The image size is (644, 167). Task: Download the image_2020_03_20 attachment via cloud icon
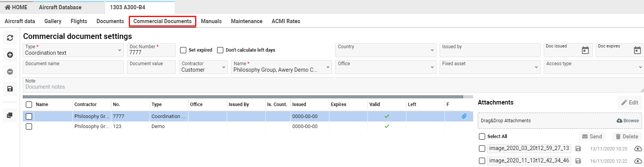tap(638, 148)
